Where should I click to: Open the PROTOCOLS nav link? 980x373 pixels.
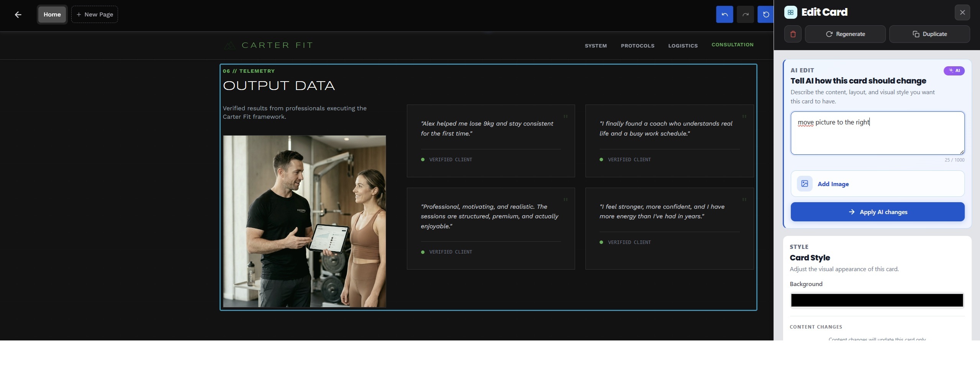(x=637, y=46)
